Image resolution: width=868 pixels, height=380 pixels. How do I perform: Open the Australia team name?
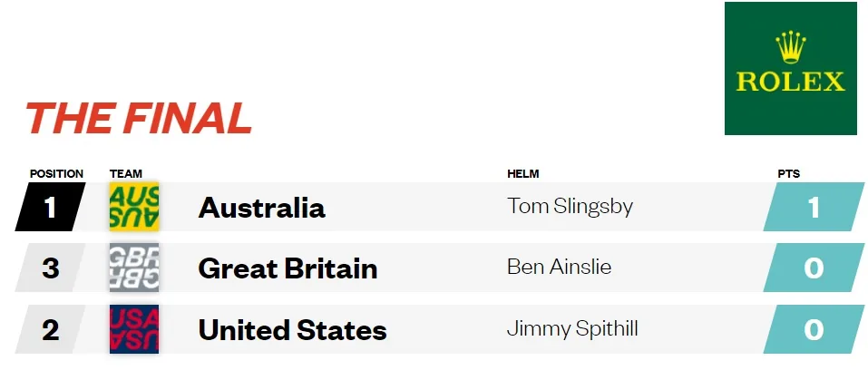[x=262, y=208]
